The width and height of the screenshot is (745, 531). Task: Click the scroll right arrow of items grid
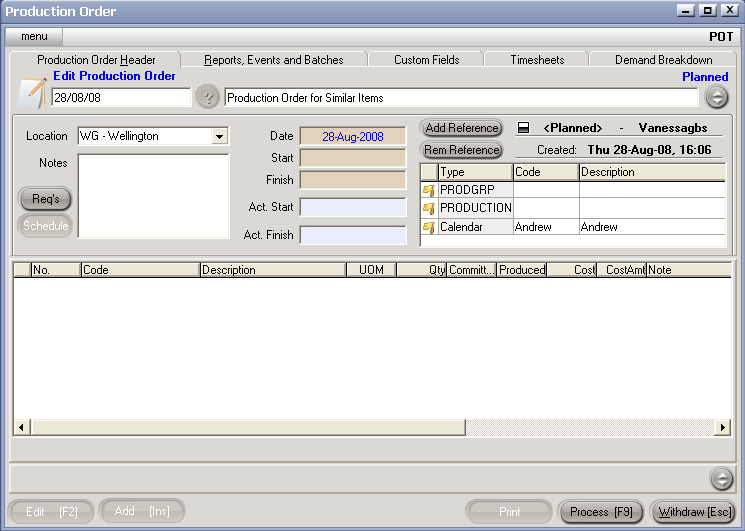click(723, 427)
